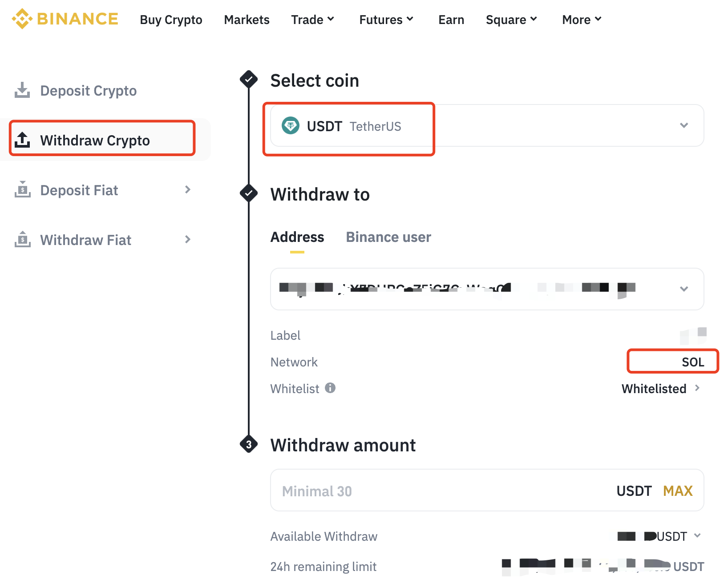The width and height of the screenshot is (728, 579).
Task: Click the 'Label' field text
Action: [x=285, y=335]
